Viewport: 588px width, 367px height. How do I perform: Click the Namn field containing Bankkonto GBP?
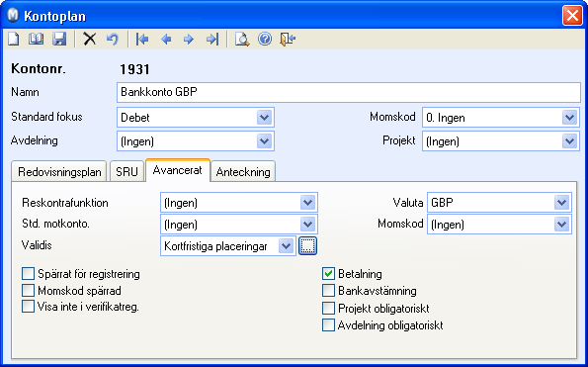349,92
